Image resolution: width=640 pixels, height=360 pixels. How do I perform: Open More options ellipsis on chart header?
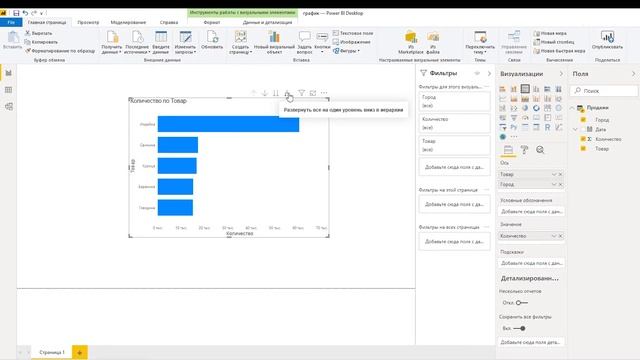324,93
